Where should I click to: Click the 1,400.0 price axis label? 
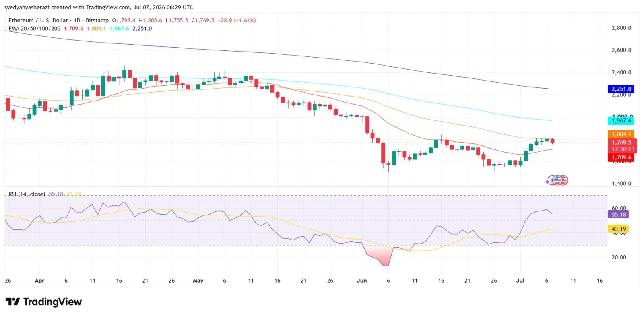(621, 184)
